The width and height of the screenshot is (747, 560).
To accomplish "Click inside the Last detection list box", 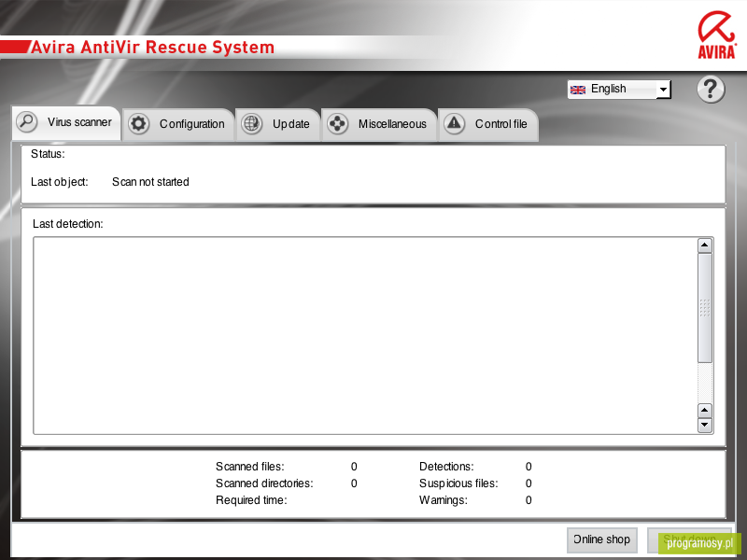I will click(365, 335).
